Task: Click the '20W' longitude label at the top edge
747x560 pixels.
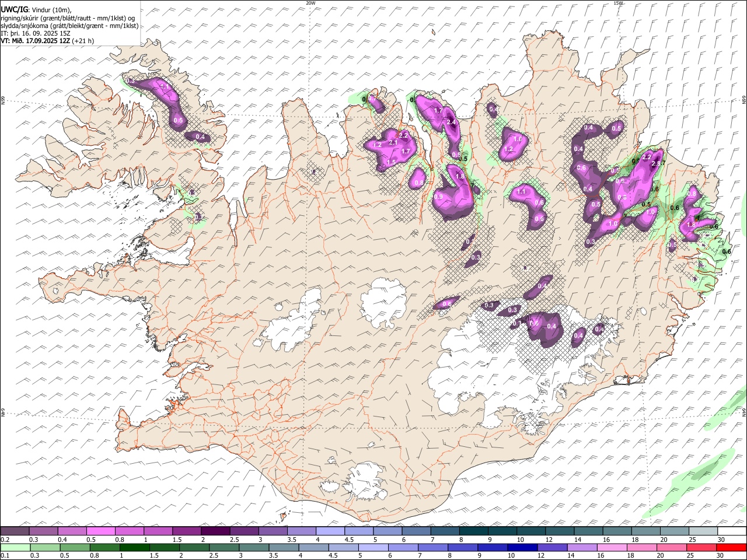Action: (x=310, y=3)
